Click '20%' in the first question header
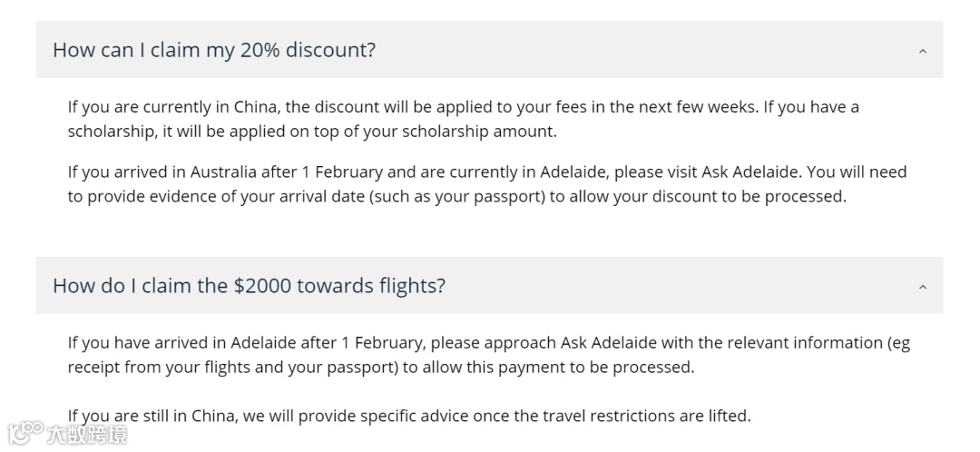 pos(260,50)
